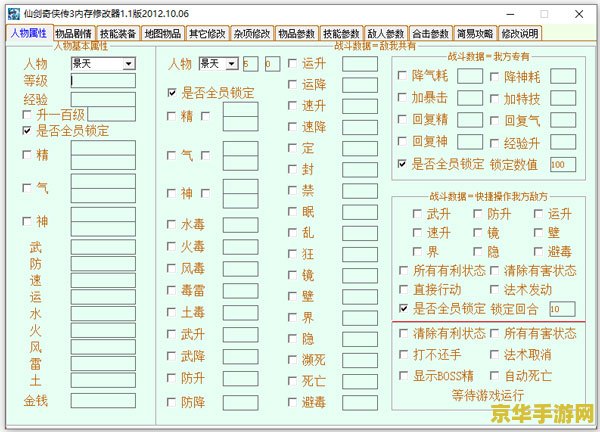Open the 敌人参数 tab
The width and height of the screenshot is (600, 432).
386,34
